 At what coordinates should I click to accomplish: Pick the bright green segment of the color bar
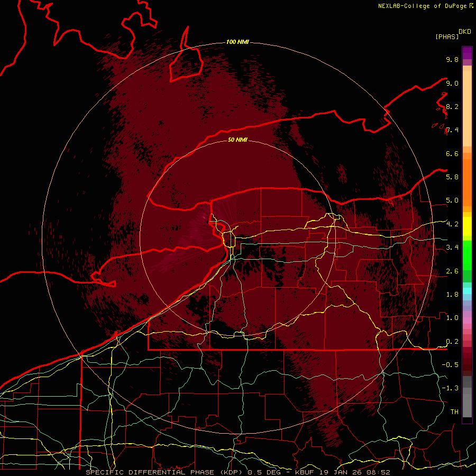[x=467, y=256]
